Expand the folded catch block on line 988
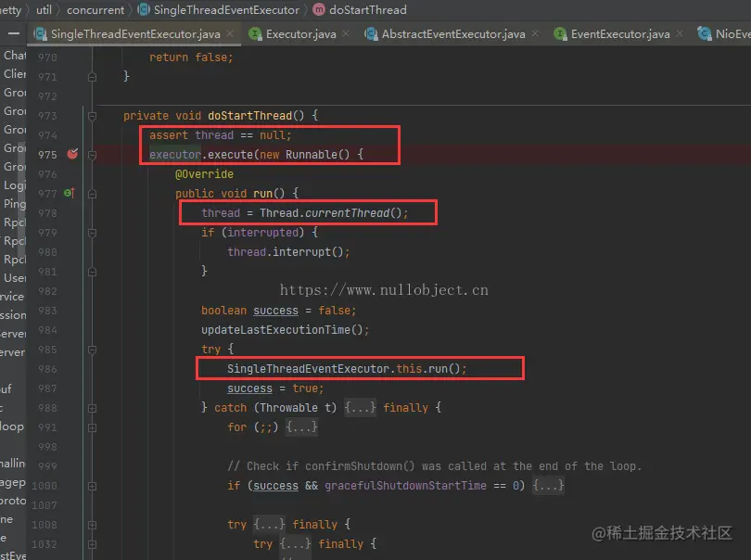Image resolution: width=751 pixels, height=560 pixels. click(93, 408)
